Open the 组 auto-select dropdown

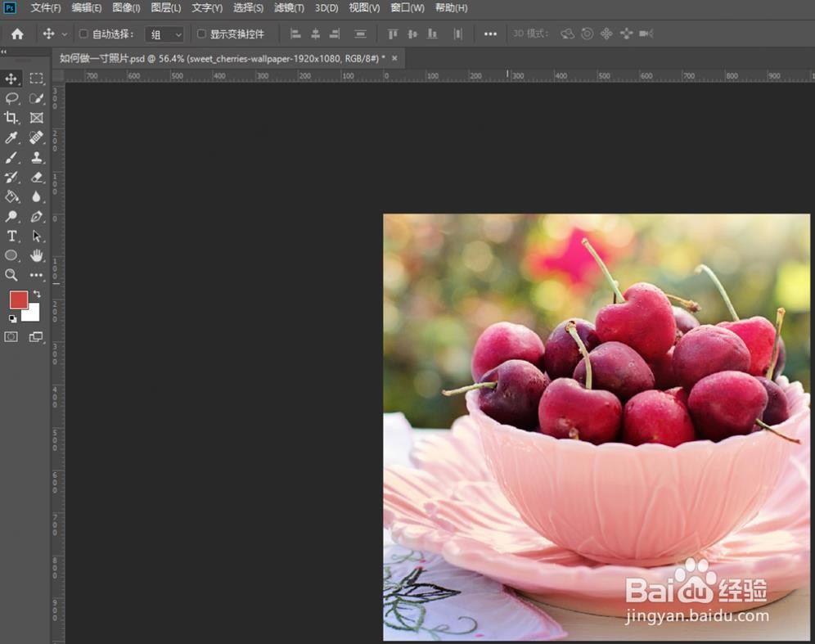click(164, 34)
